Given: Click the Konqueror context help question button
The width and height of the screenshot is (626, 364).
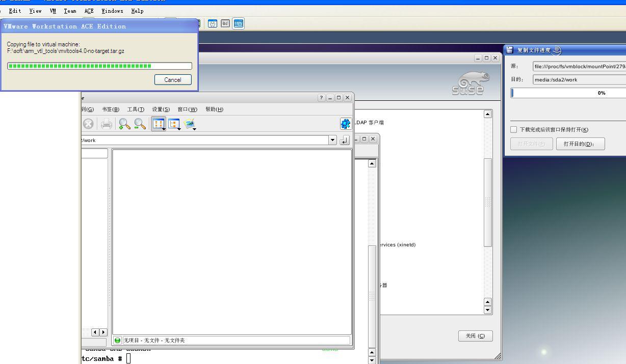Looking at the screenshot, I should click(321, 98).
